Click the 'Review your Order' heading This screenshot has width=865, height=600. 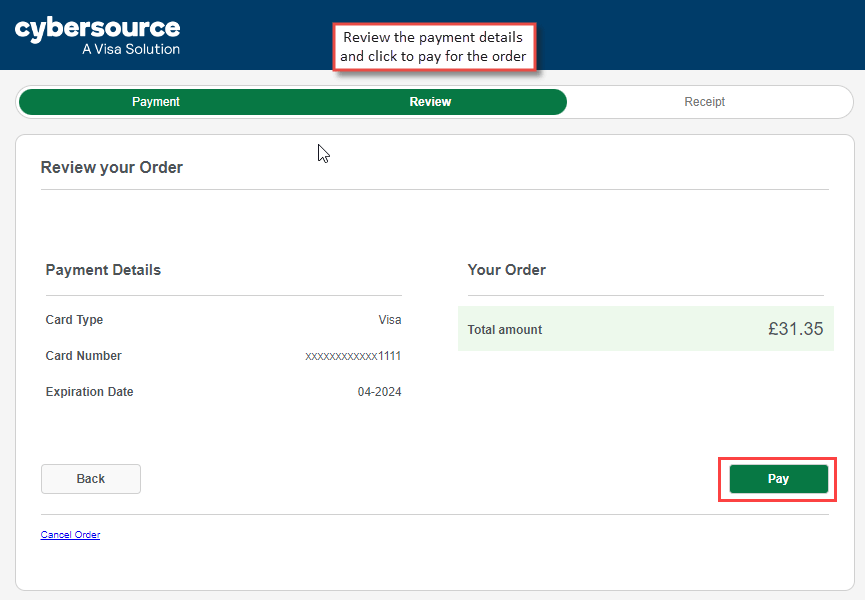(x=111, y=168)
